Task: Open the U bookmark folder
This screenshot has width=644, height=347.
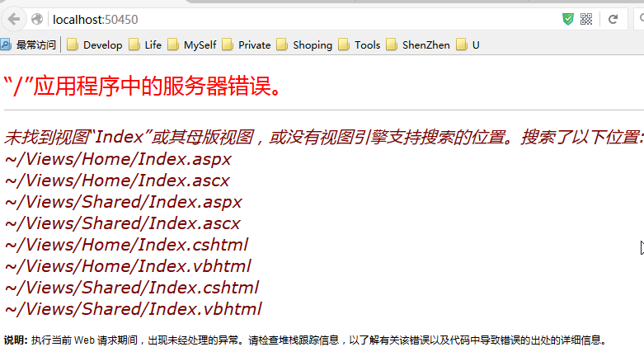Action: 468,45
